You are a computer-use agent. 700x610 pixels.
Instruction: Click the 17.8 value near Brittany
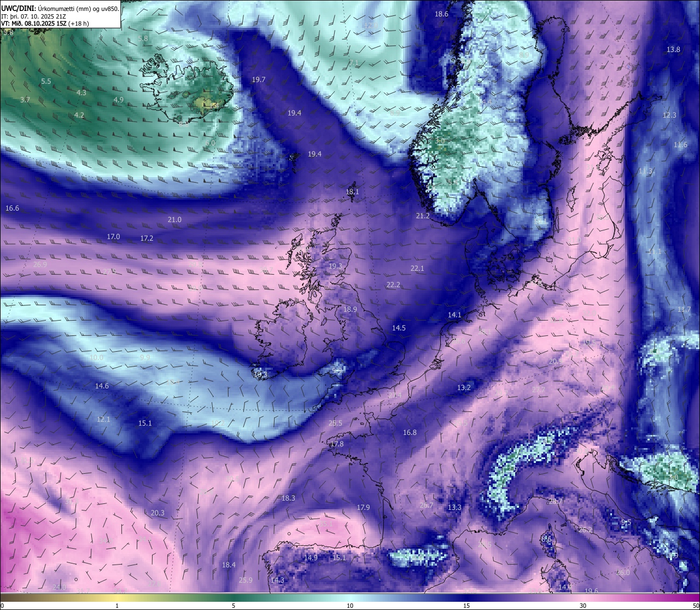[337, 444]
